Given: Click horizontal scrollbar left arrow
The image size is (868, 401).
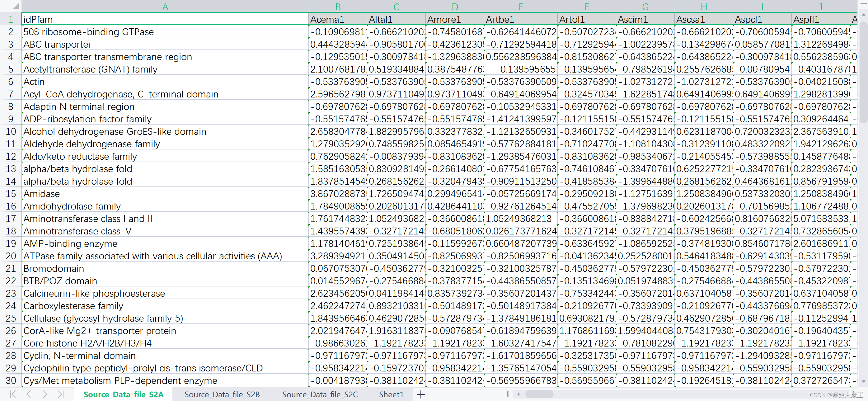Looking at the screenshot, I should (518, 394).
